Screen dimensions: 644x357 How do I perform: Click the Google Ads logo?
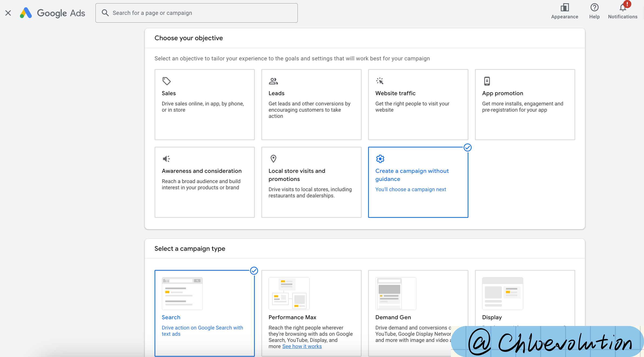point(53,13)
